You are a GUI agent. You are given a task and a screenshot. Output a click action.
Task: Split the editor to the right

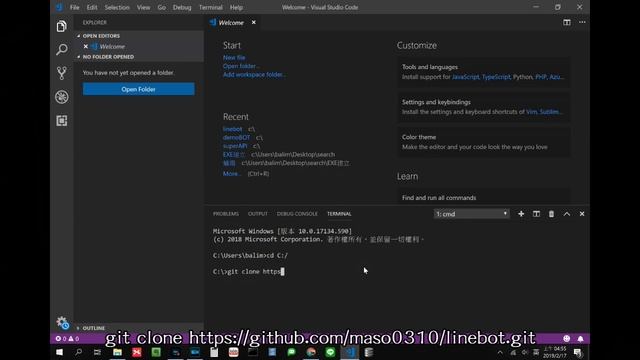(567, 22)
